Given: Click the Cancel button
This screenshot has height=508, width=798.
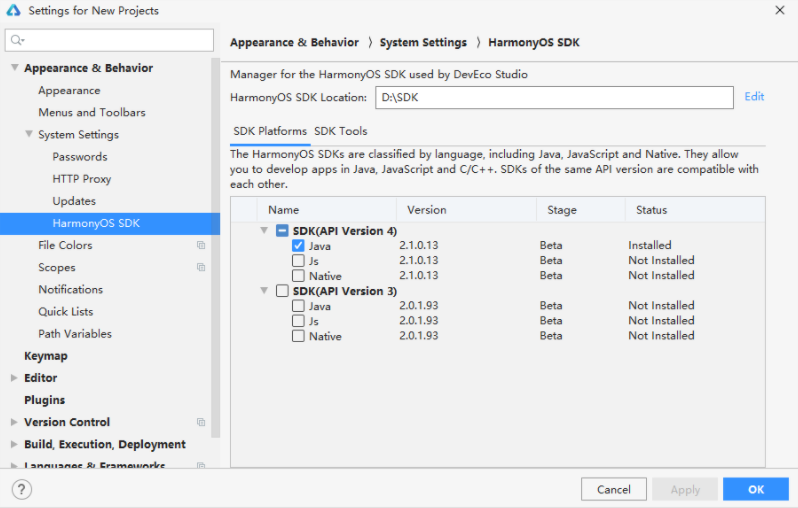Looking at the screenshot, I should (614, 489).
